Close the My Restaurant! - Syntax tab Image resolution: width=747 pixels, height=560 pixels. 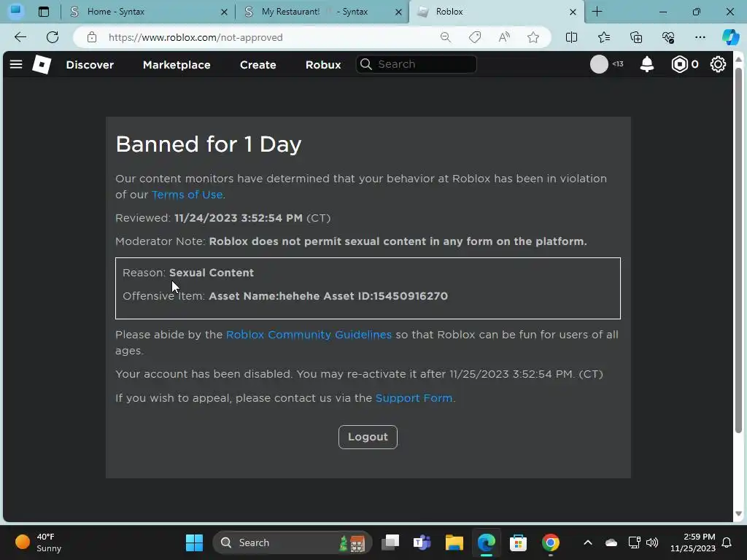398,12
